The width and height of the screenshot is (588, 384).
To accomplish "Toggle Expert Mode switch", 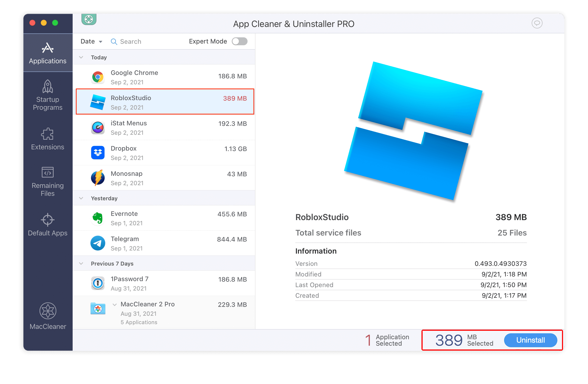I will (x=240, y=41).
